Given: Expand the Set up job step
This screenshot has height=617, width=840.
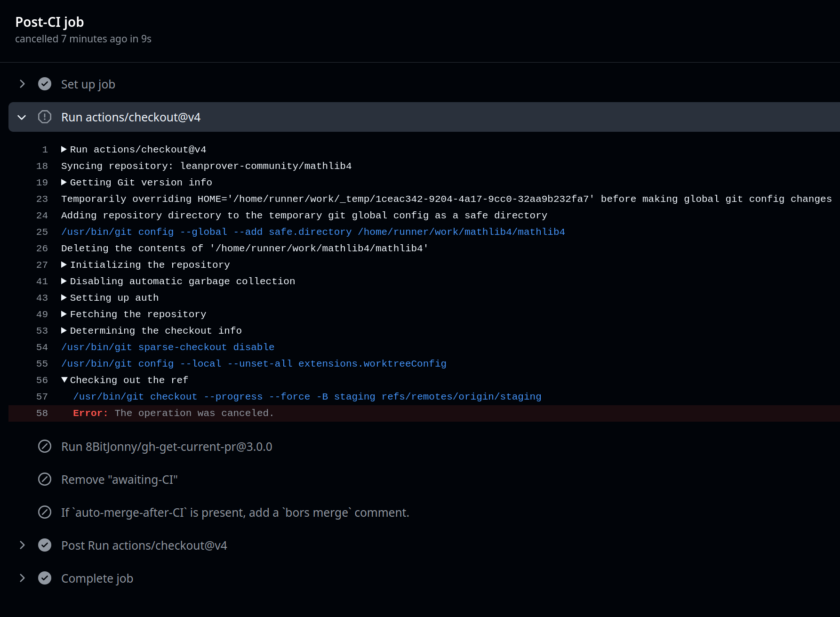Looking at the screenshot, I should point(22,84).
